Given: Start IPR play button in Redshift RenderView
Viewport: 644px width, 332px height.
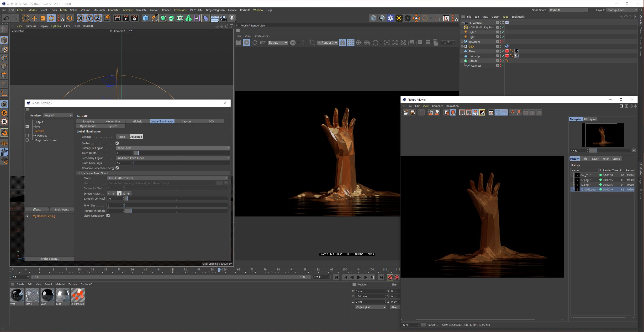Looking at the screenshot, I should [247, 43].
